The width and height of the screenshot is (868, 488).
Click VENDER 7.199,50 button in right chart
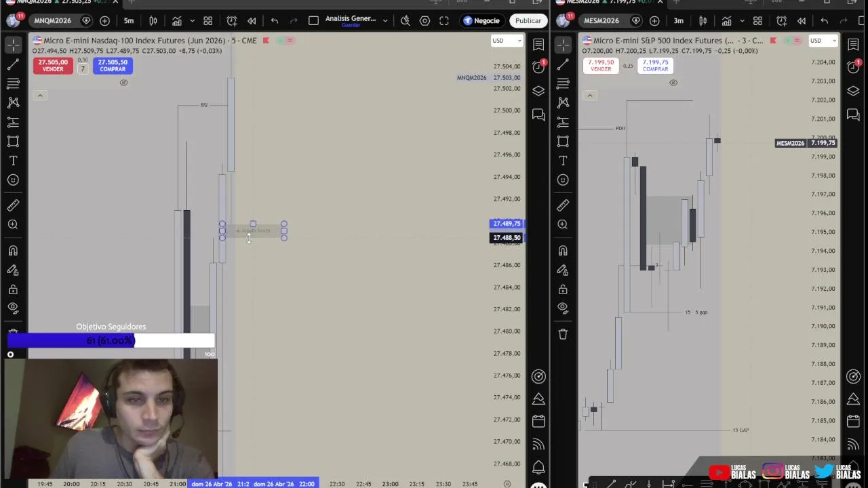click(601, 66)
